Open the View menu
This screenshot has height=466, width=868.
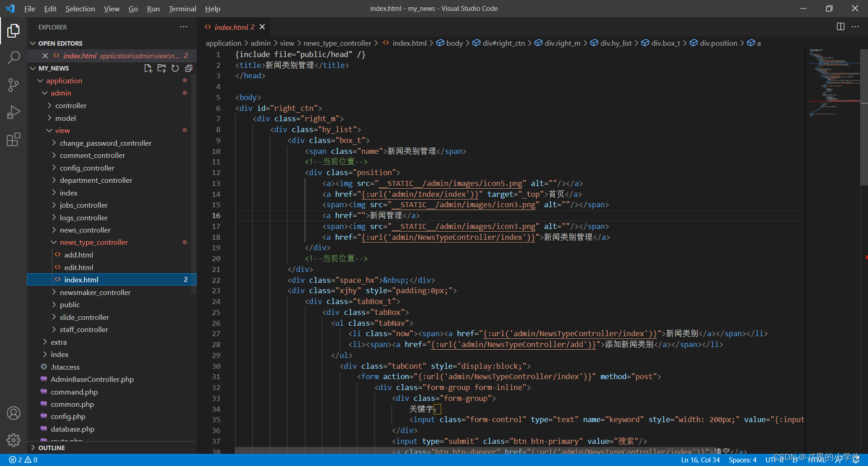(x=112, y=9)
